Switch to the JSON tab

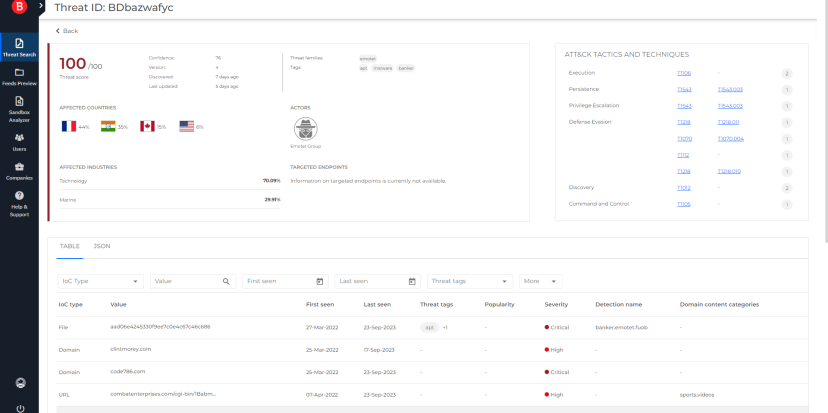coord(102,245)
